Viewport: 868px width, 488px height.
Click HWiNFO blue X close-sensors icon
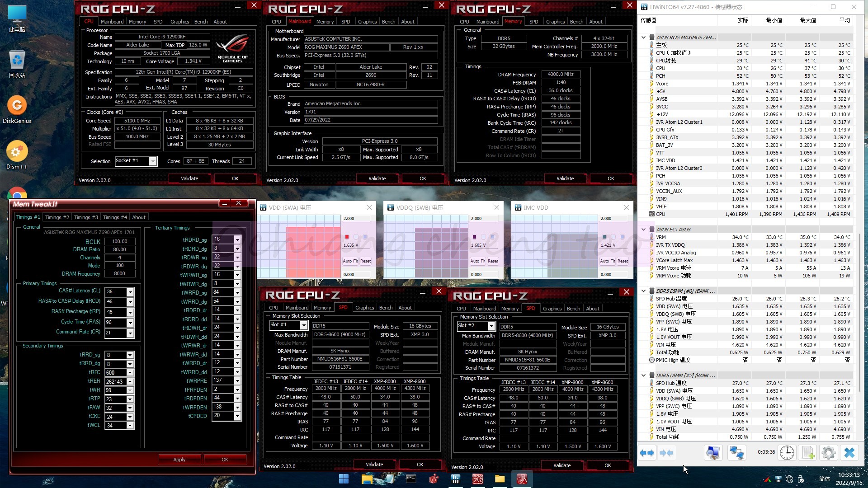[849, 453]
